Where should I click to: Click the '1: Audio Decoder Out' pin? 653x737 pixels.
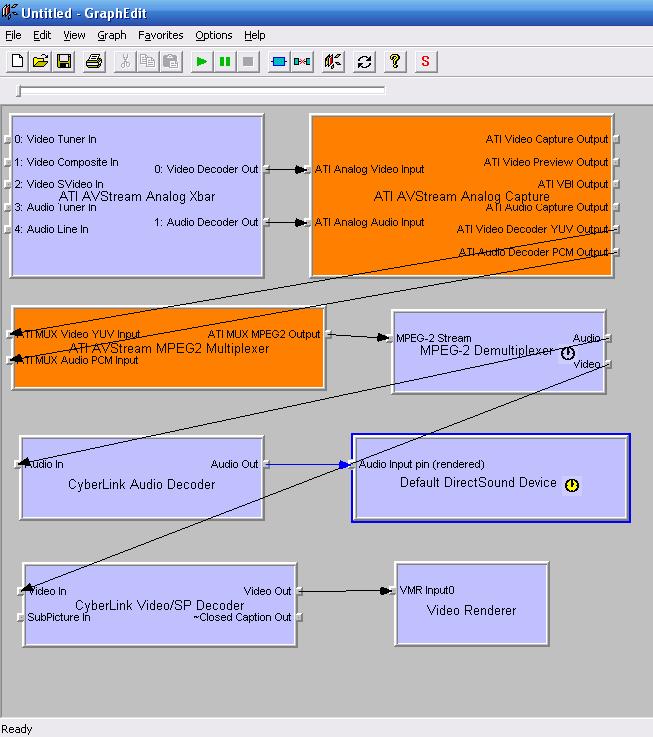click(x=206, y=222)
